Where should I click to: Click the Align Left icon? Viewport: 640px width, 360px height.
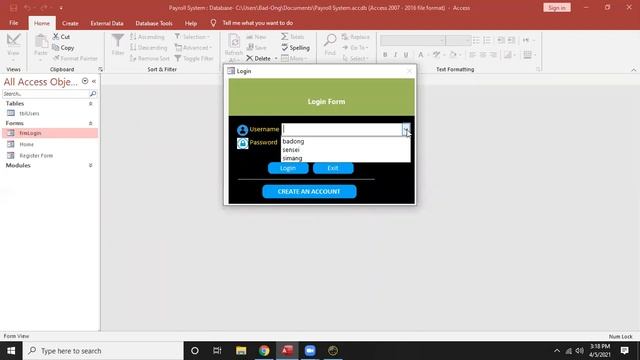coord(472,54)
